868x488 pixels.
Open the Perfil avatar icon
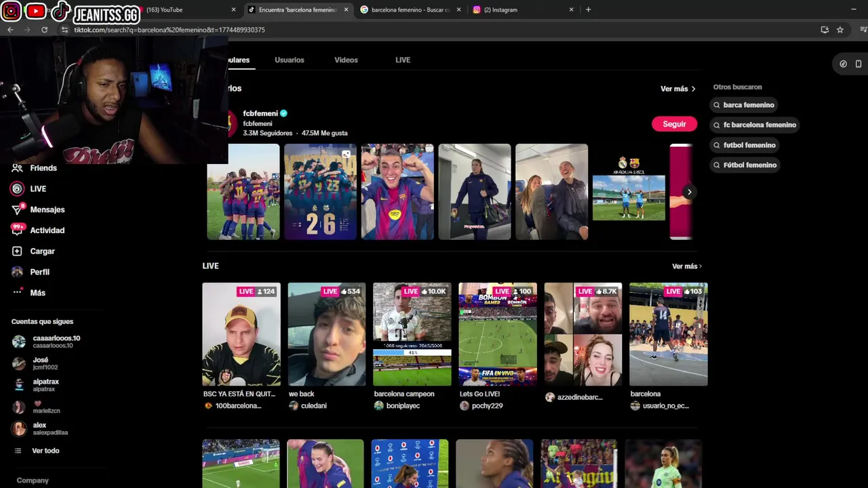coord(17,272)
